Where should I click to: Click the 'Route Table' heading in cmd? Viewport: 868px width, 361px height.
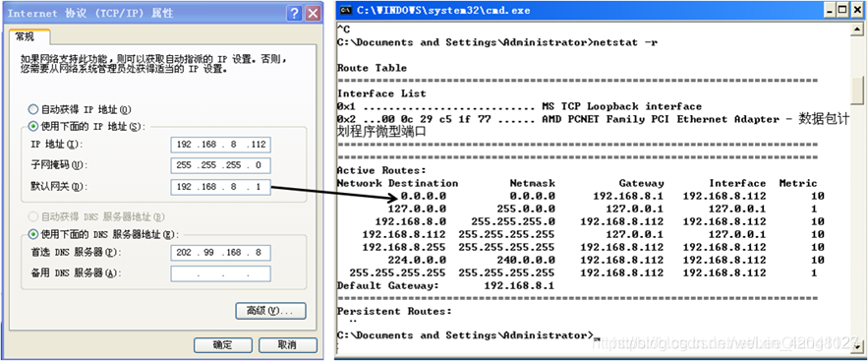tap(372, 68)
